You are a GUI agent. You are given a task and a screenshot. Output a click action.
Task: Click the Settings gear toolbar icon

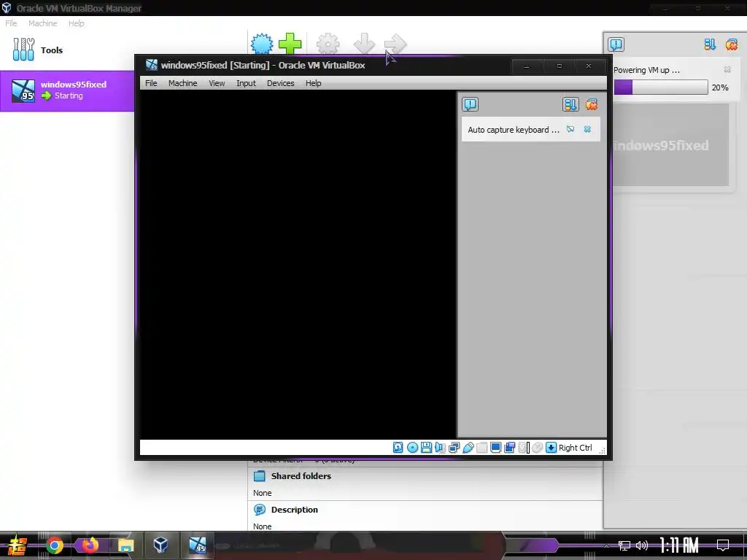(x=328, y=44)
